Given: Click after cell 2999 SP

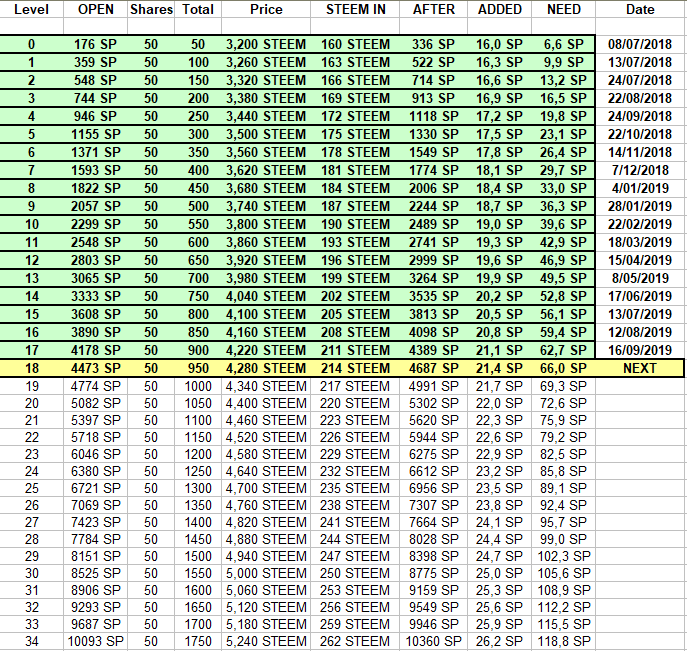Looking at the screenshot, I should tap(433, 260).
